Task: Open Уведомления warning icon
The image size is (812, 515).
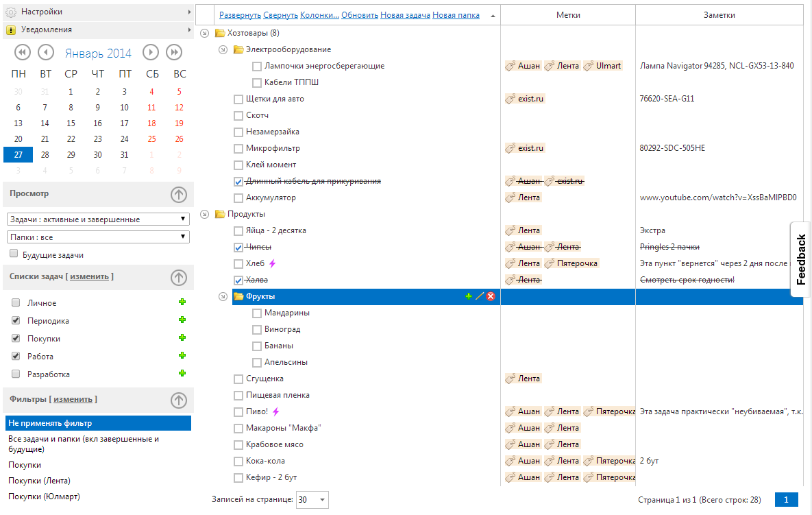Action: [11, 30]
